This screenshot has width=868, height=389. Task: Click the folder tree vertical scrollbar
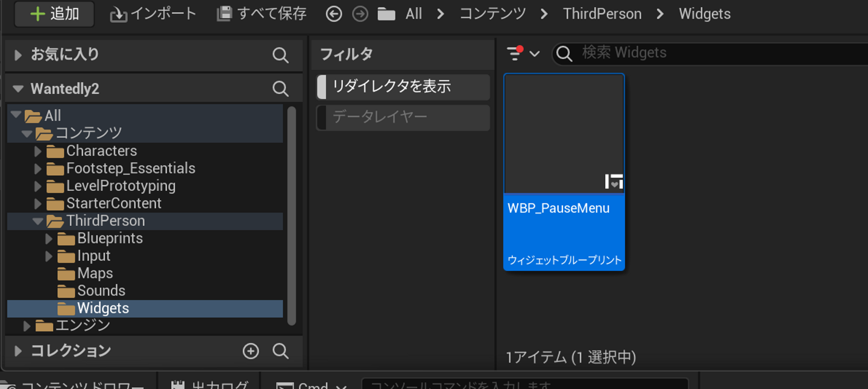pyautogui.click(x=292, y=216)
